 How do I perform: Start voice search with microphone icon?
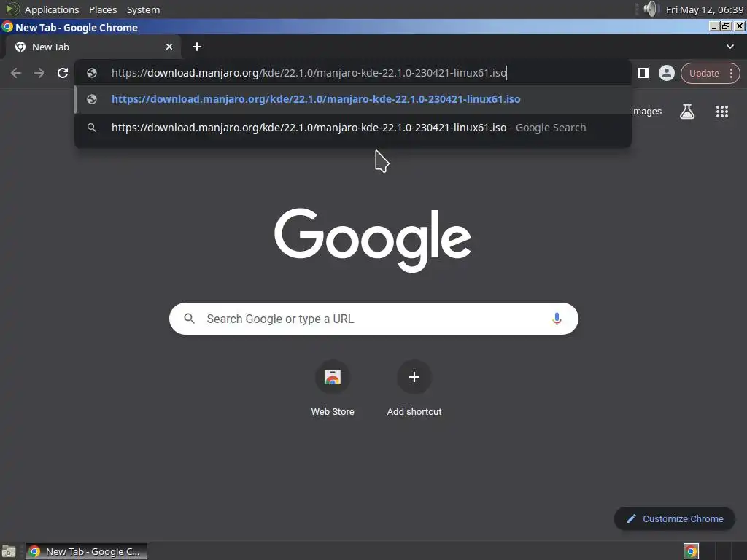point(557,319)
